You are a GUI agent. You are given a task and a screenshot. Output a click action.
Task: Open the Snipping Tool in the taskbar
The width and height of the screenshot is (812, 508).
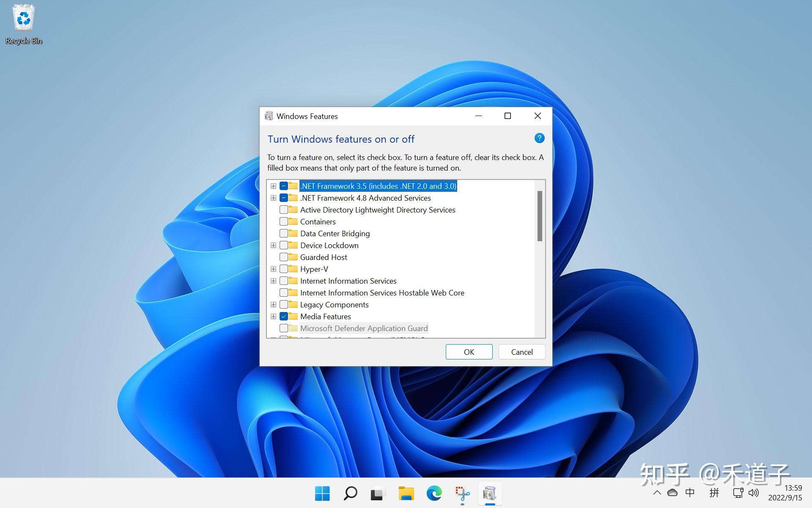click(462, 494)
